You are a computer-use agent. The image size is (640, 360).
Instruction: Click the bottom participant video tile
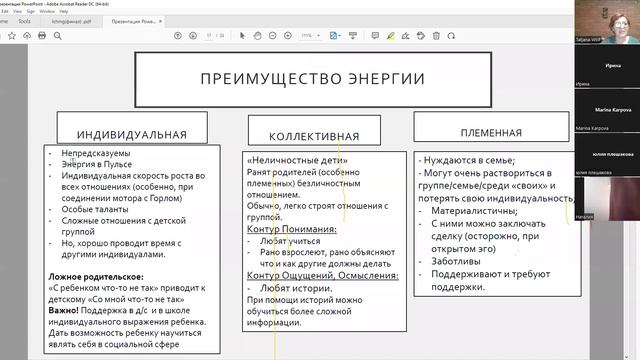point(607,199)
